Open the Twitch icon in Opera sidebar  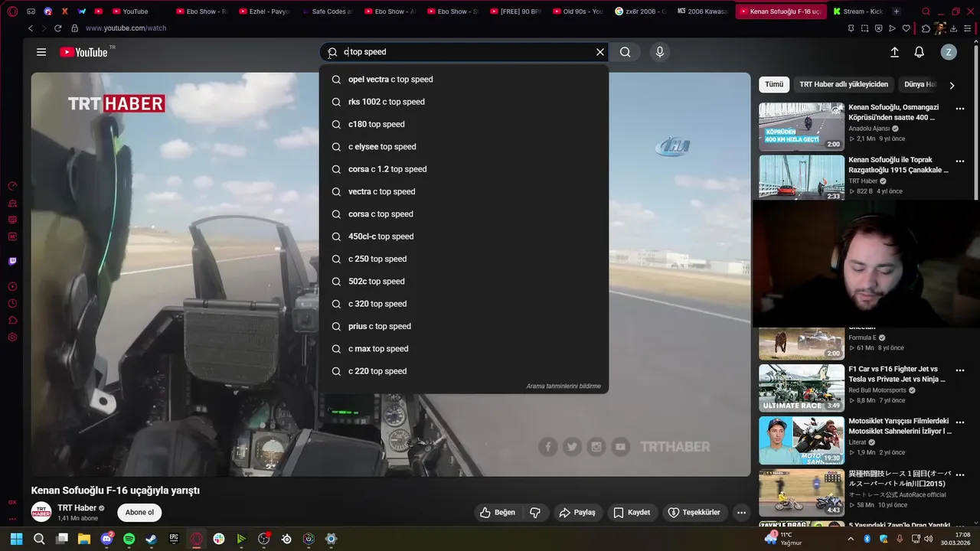tap(12, 262)
